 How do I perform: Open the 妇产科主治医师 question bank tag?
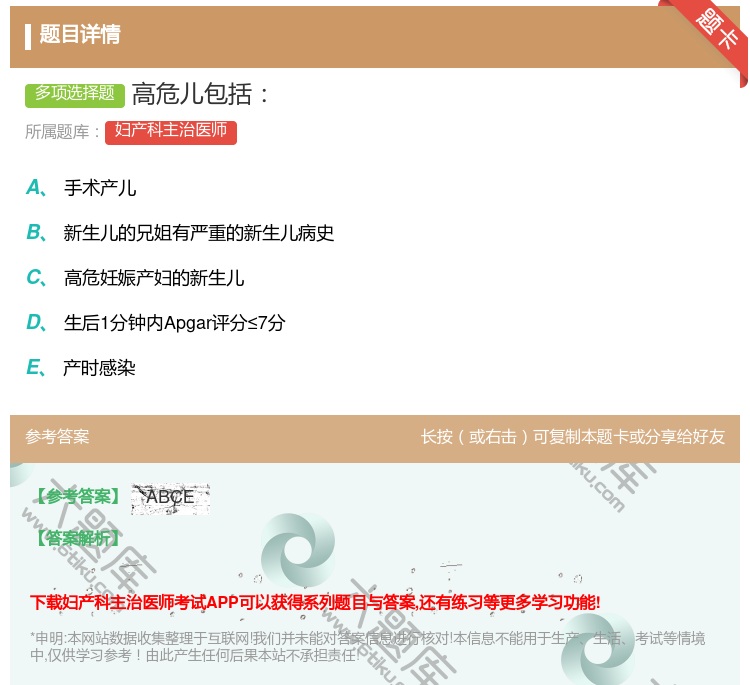171,132
